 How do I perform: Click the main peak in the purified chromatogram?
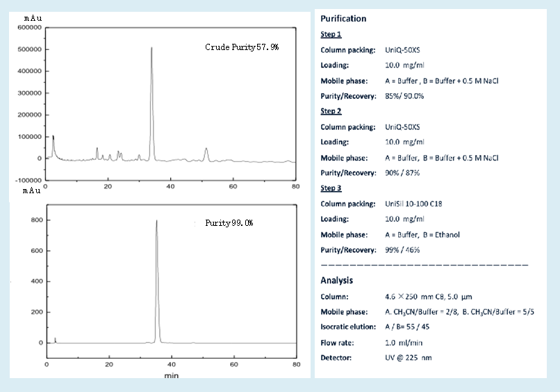coord(157,281)
